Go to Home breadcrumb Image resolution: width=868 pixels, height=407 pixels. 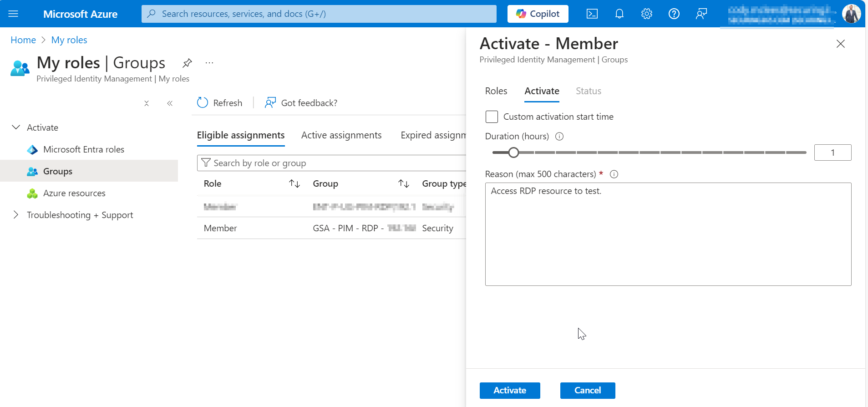(x=23, y=40)
